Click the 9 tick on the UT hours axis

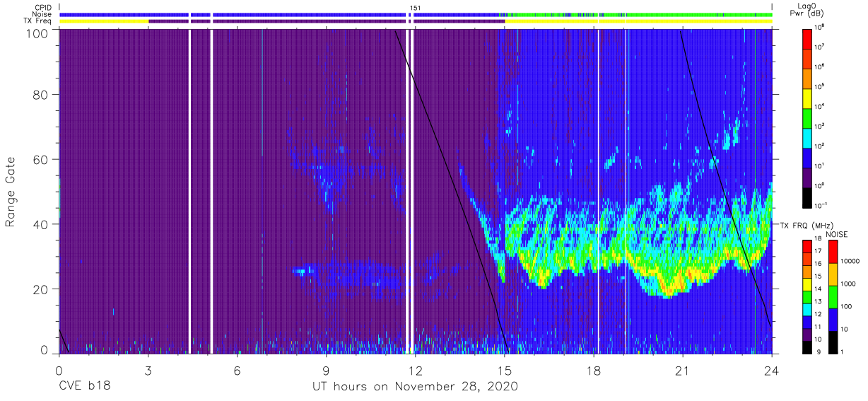pos(327,370)
